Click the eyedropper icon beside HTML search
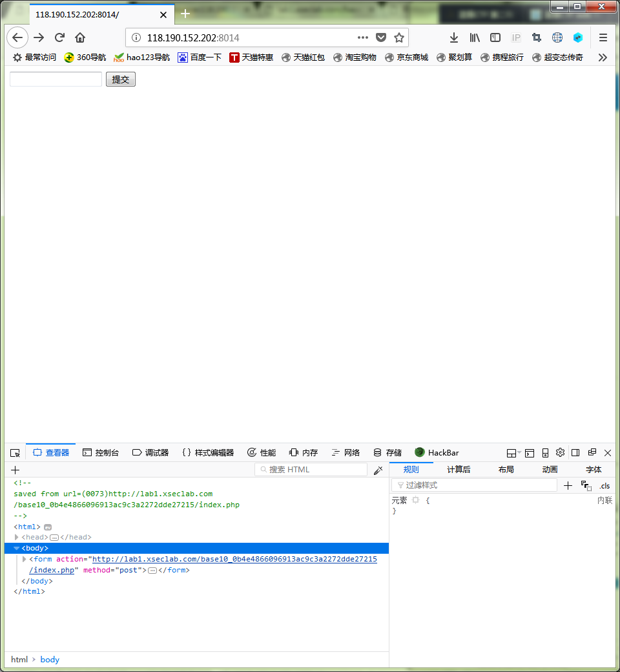 (x=378, y=470)
